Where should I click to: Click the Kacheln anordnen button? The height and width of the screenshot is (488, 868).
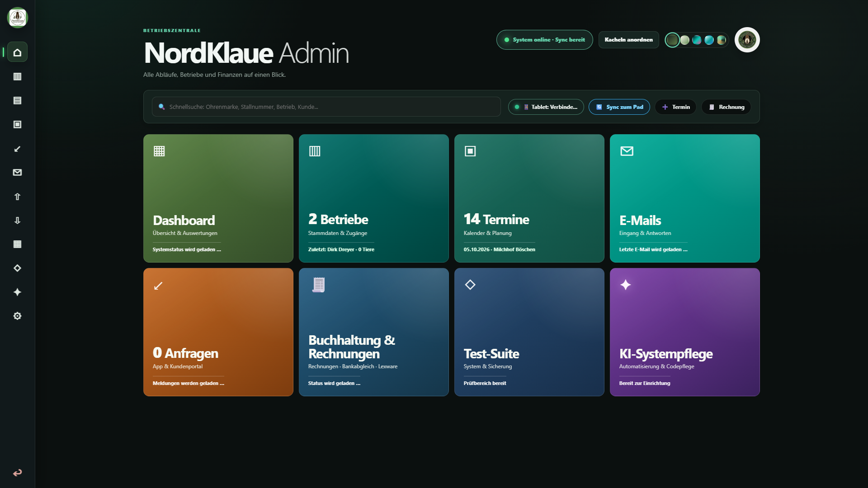pos(628,40)
